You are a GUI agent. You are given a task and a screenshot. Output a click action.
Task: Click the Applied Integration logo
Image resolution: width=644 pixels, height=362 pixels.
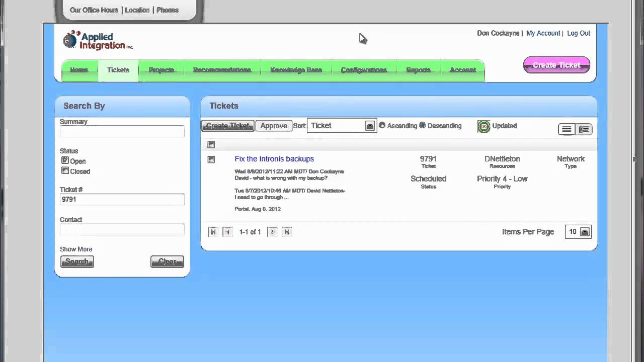[98, 40]
